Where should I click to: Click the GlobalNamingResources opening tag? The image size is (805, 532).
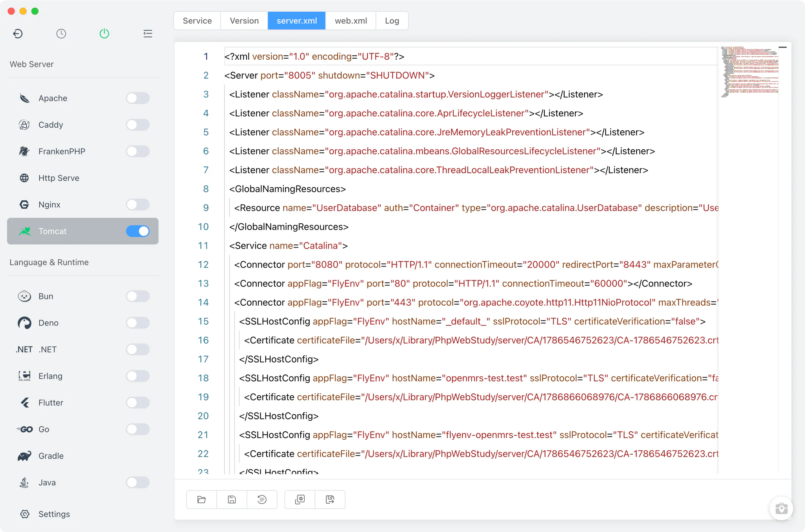pos(287,189)
